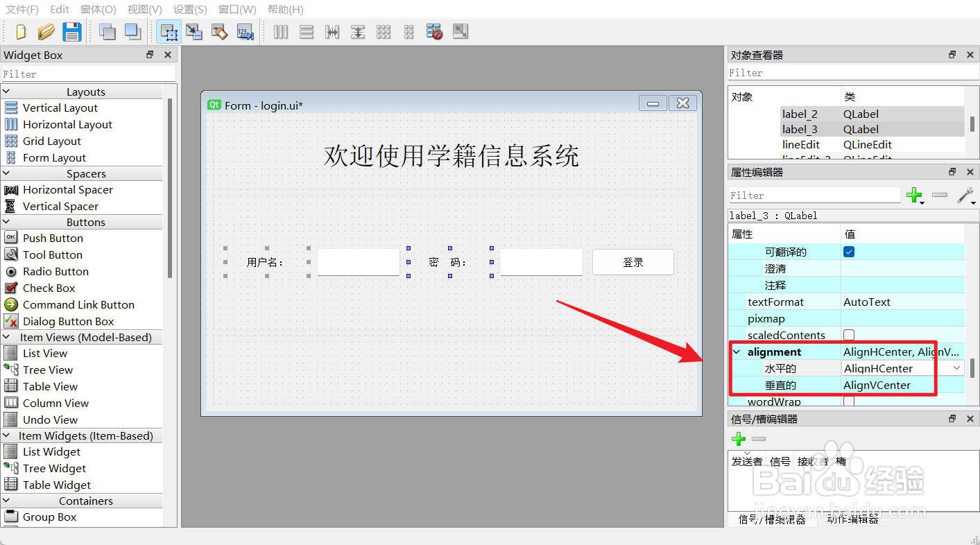Viewport: 980px width, 545px height.
Task: Click the Break Layout toolbar icon
Action: click(434, 31)
